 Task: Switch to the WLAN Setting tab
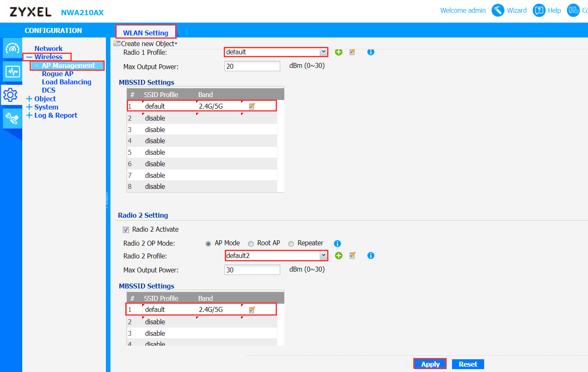(145, 33)
